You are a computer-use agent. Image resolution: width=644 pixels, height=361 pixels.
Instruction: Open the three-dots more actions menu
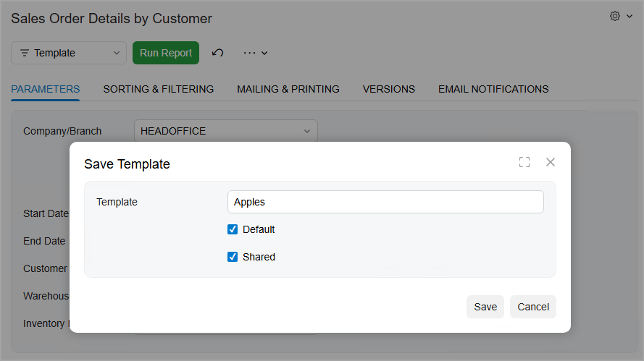pos(255,53)
